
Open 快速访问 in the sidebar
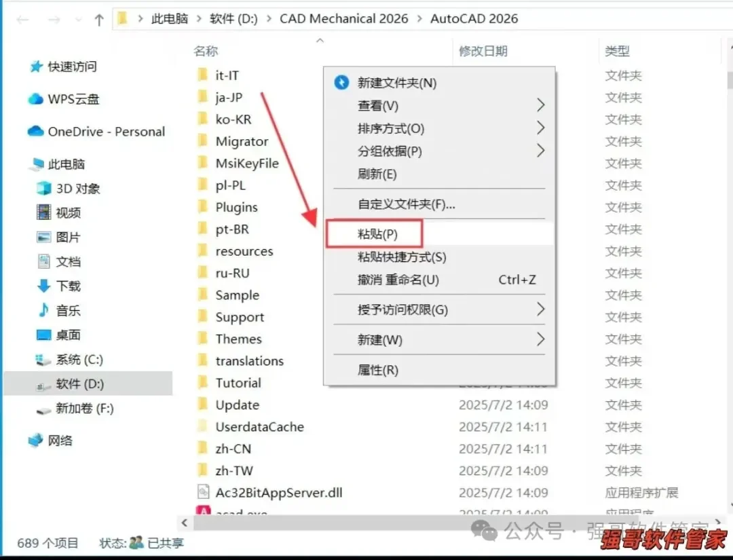point(72,67)
